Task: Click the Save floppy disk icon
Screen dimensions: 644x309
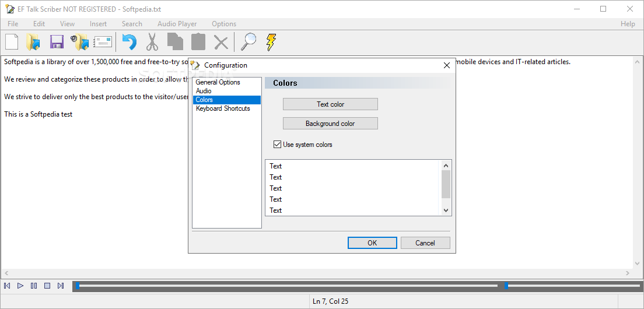Action: [56, 42]
